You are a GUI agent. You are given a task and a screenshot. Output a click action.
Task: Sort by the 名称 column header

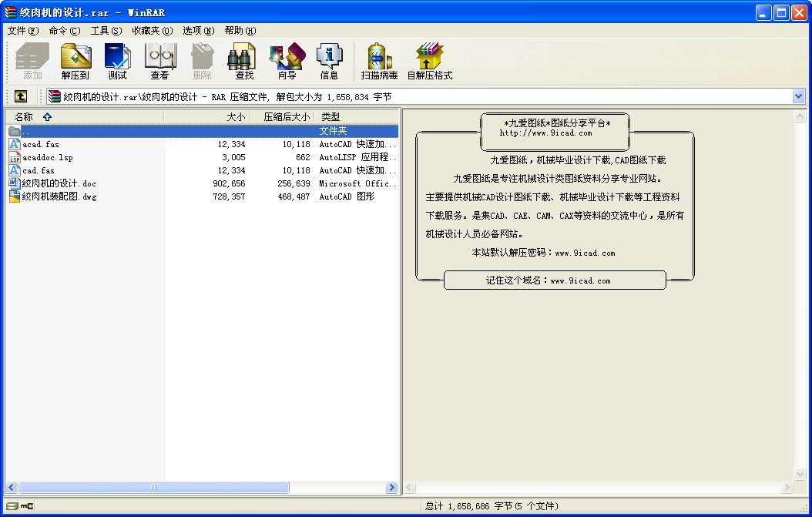coord(85,116)
